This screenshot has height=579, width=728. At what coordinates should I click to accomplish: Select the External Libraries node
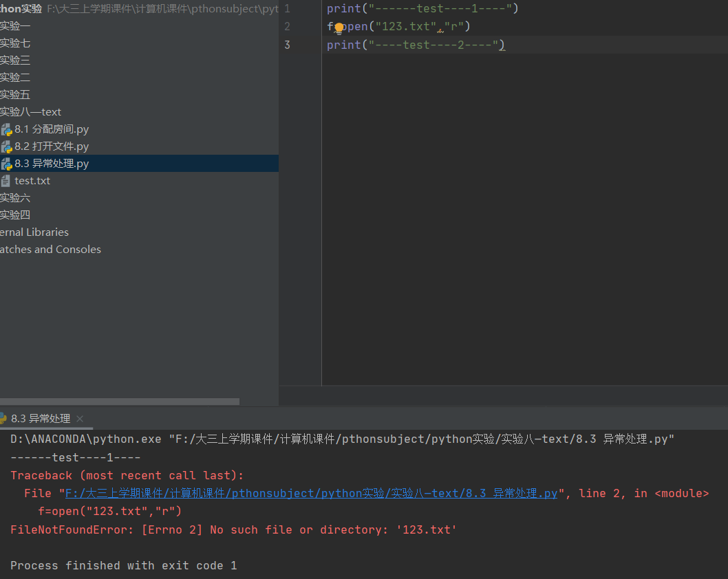pos(34,232)
